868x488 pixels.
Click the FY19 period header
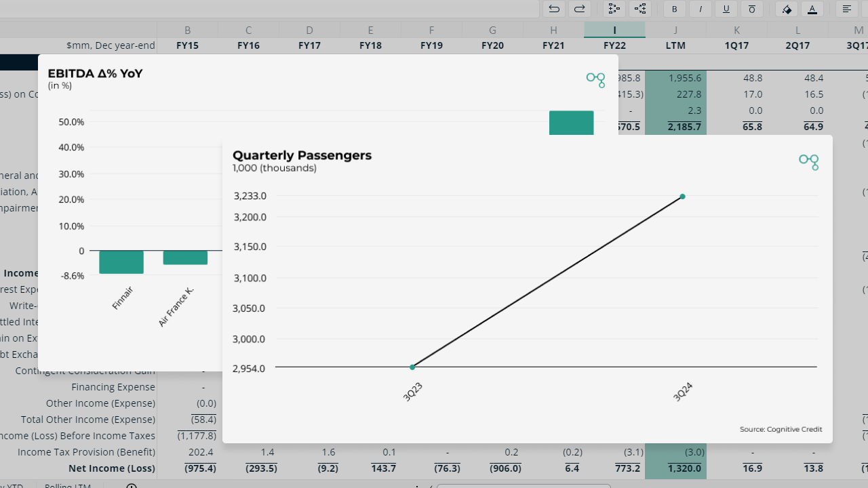(432, 45)
